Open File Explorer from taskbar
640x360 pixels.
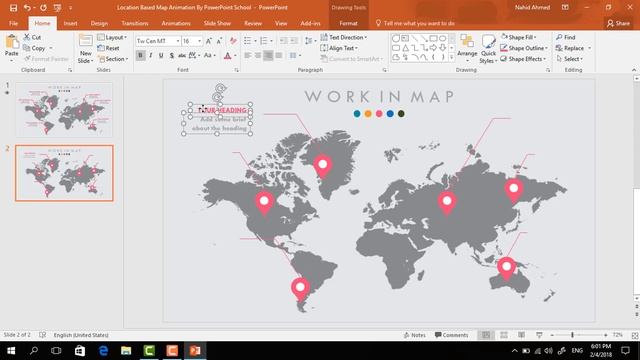[126, 350]
